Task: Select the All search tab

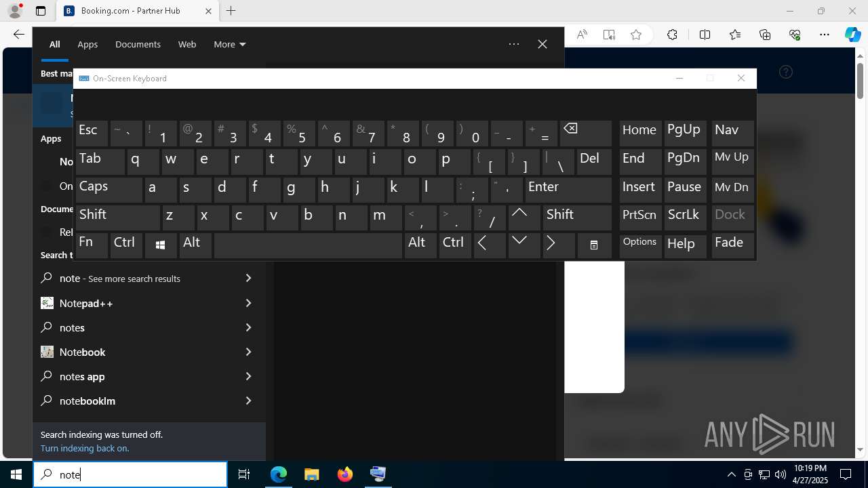Action: click(55, 44)
